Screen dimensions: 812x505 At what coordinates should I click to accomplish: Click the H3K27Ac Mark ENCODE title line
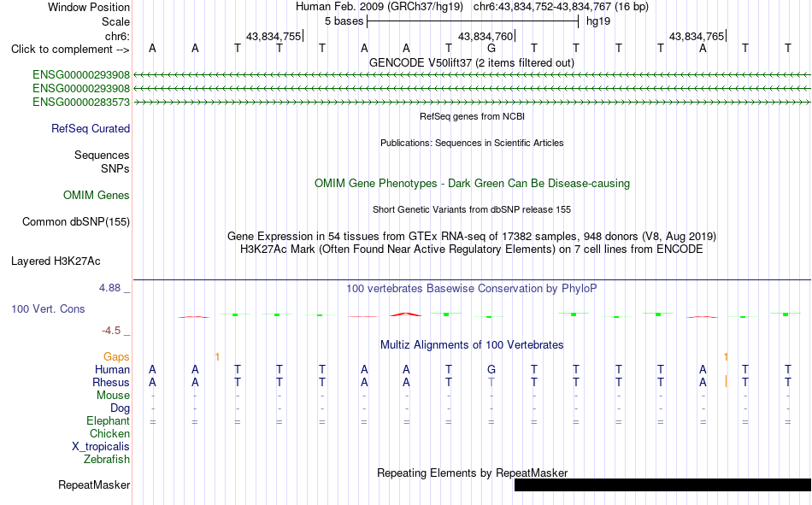pos(472,250)
